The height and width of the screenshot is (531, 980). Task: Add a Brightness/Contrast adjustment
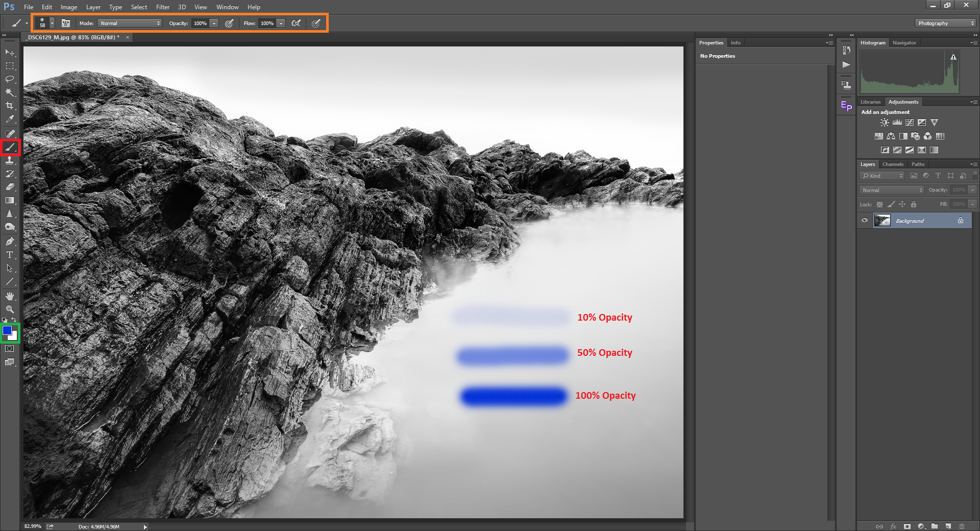click(x=885, y=123)
